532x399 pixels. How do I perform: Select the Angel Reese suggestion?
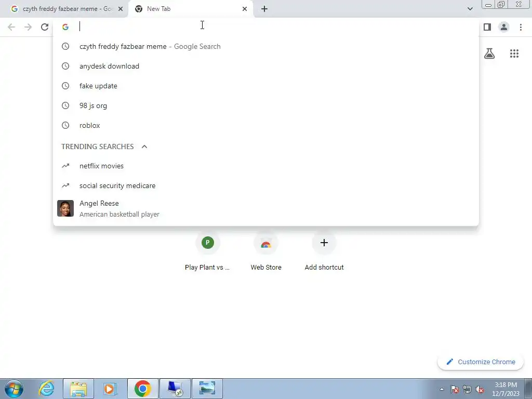[266, 208]
